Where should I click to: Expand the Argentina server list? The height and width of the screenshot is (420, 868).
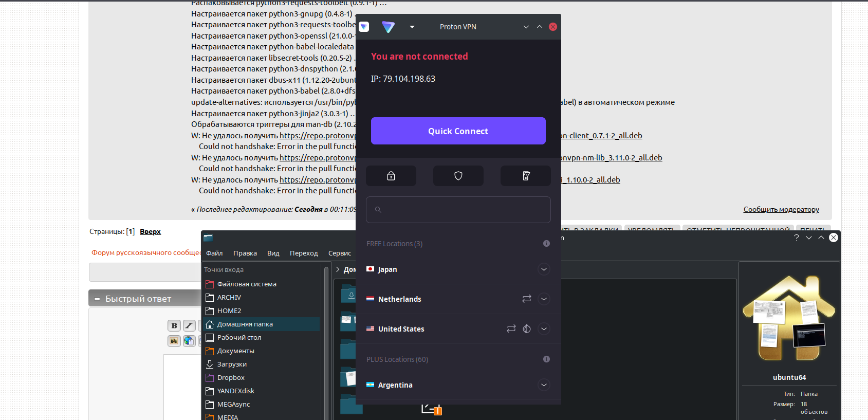(x=544, y=385)
